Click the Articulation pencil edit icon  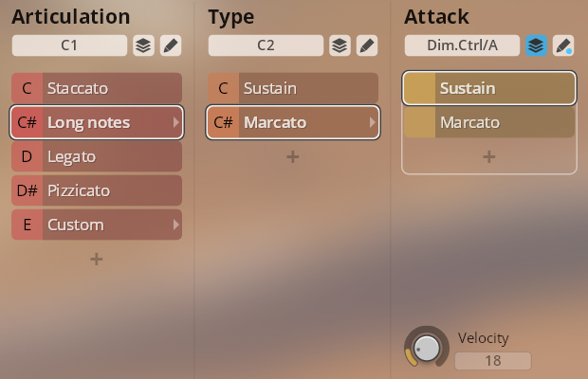click(x=171, y=45)
